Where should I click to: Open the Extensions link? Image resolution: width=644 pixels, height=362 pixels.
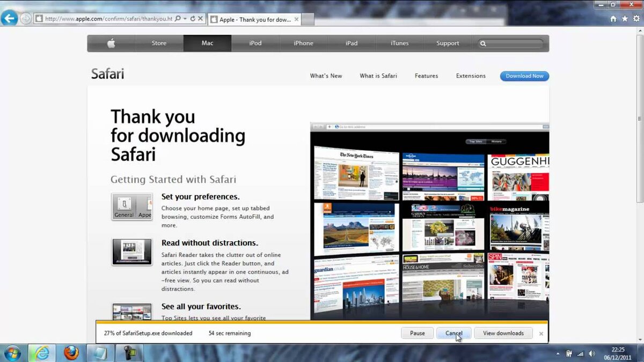pos(471,76)
